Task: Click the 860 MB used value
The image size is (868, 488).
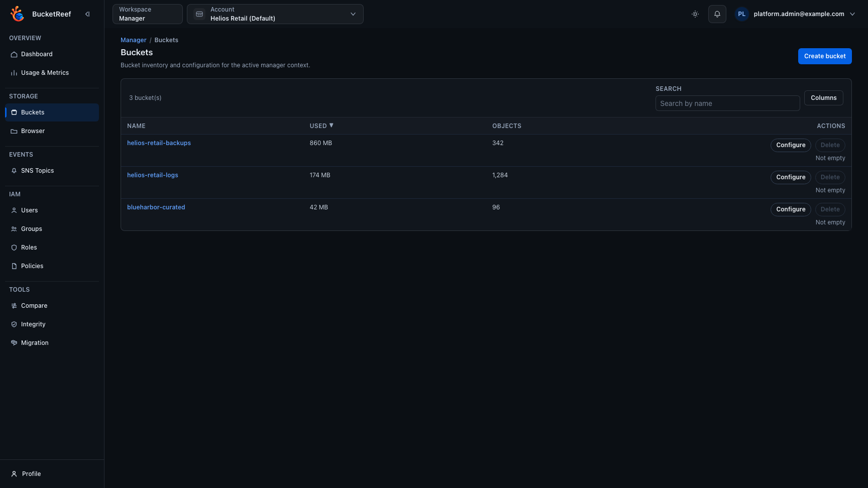Action: coord(321,143)
